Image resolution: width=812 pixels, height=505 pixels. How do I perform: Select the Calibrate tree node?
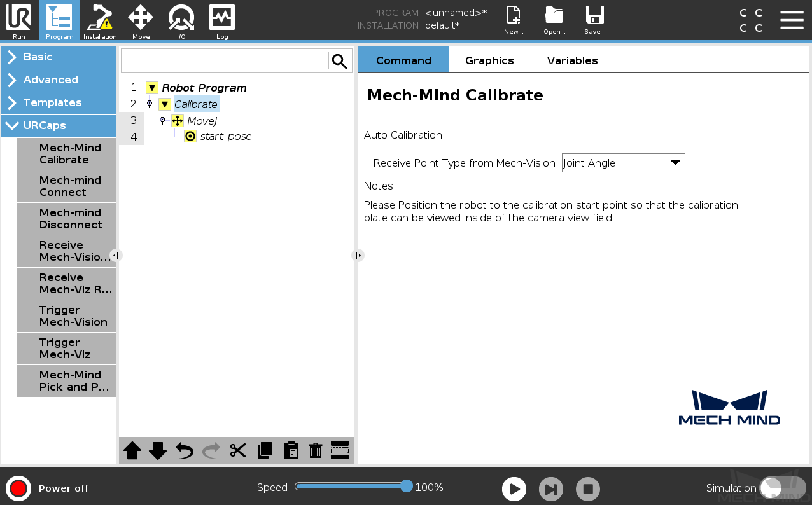click(x=196, y=104)
